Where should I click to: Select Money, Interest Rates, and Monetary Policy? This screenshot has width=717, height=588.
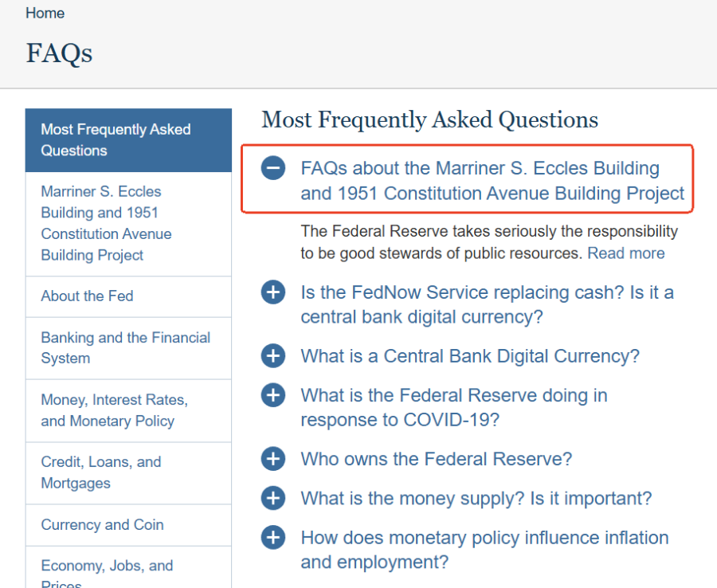(x=128, y=410)
